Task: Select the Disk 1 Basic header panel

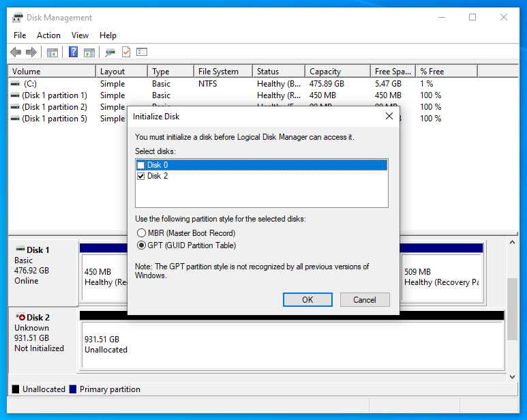Action: pyautogui.click(x=44, y=272)
